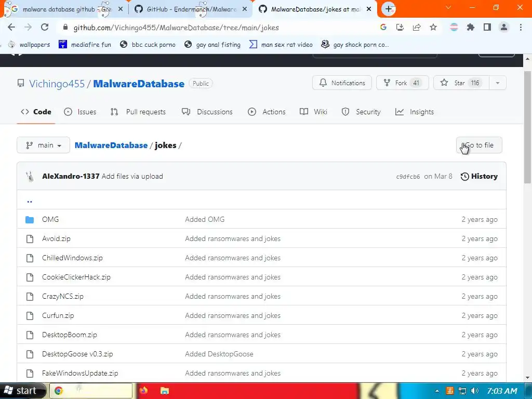The width and height of the screenshot is (532, 399).
Task: Open the Add files via upload commit
Action: tap(132, 177)
